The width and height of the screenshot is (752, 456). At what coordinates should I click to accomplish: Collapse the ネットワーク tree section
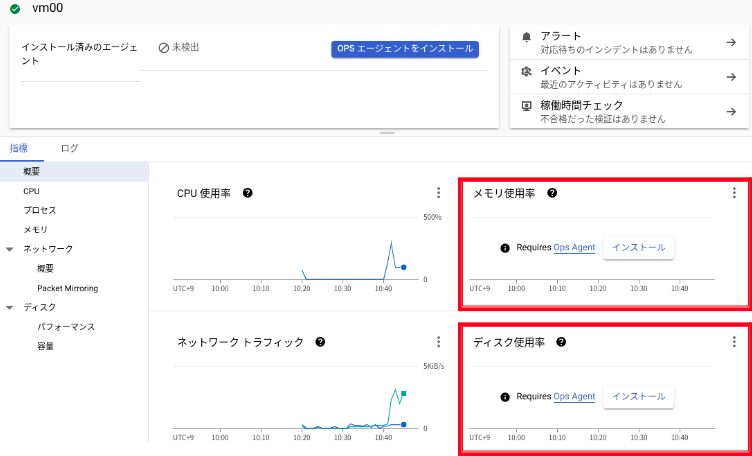(10, 250)
